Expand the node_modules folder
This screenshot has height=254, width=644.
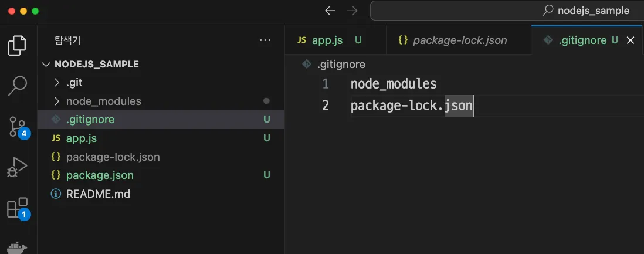(103, 101)
